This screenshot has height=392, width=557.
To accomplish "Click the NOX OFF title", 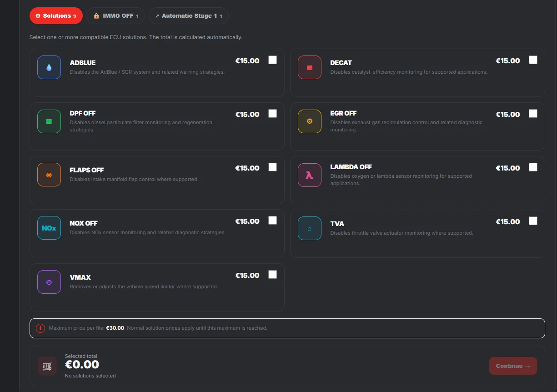I will (x=84, y=223).
